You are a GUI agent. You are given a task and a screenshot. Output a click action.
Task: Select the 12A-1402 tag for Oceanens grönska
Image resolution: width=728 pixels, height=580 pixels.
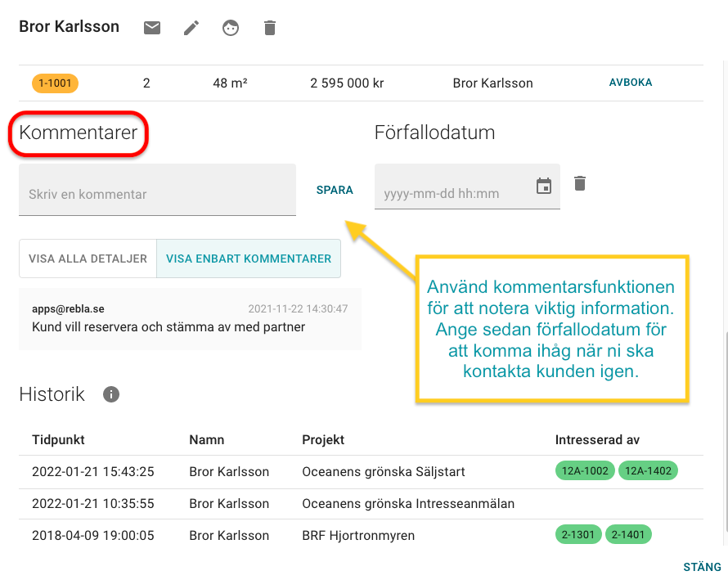(x=648, y=470)
